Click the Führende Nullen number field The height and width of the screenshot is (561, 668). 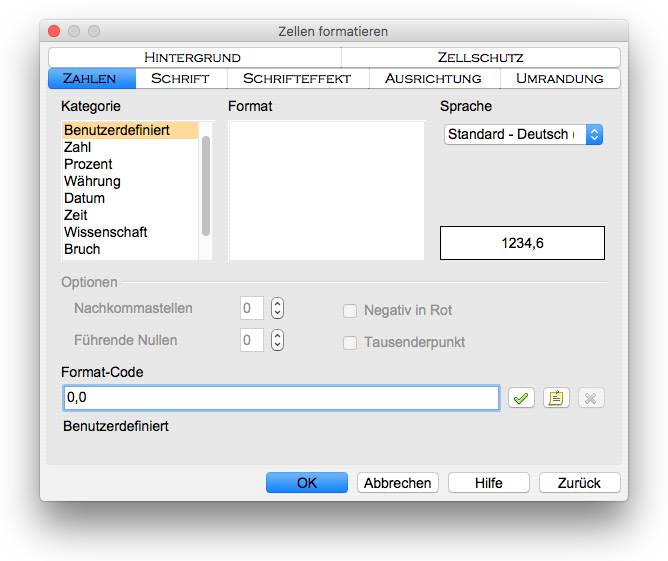[x=252, y=340]
